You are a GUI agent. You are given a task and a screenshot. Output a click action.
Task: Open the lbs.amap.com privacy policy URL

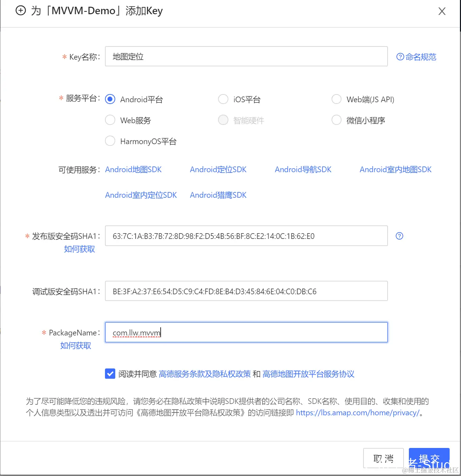pyautogui.click(x=356, y=412)
